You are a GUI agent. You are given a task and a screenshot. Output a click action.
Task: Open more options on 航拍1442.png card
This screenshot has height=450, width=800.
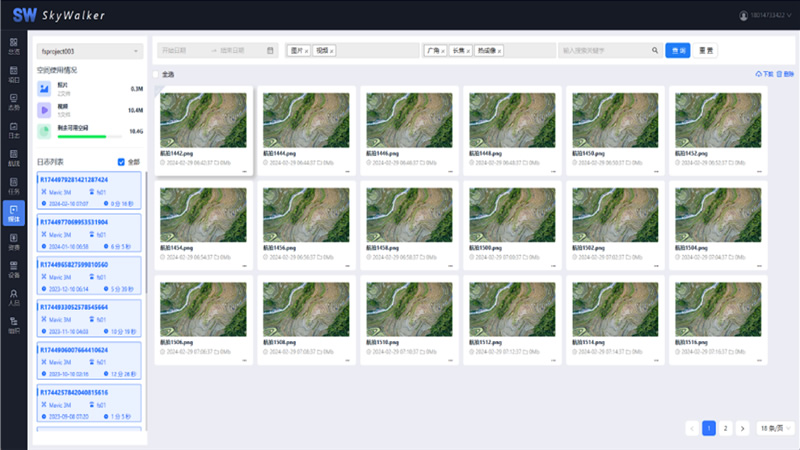tap(246, 171)
